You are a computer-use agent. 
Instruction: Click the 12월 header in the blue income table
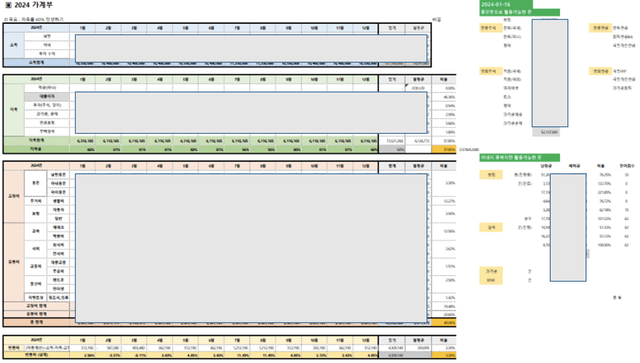coord(365,28)
